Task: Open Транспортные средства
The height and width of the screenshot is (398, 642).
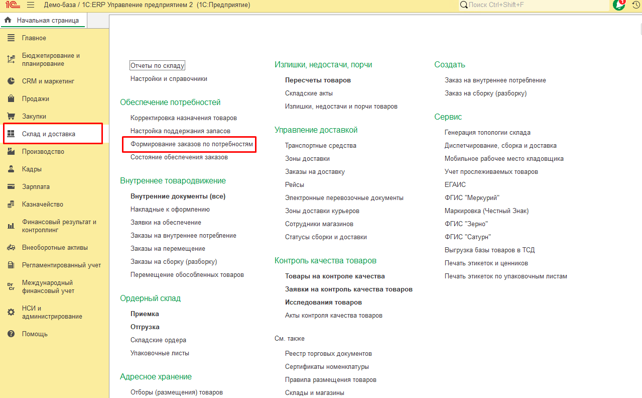Action: click(321, 145)
